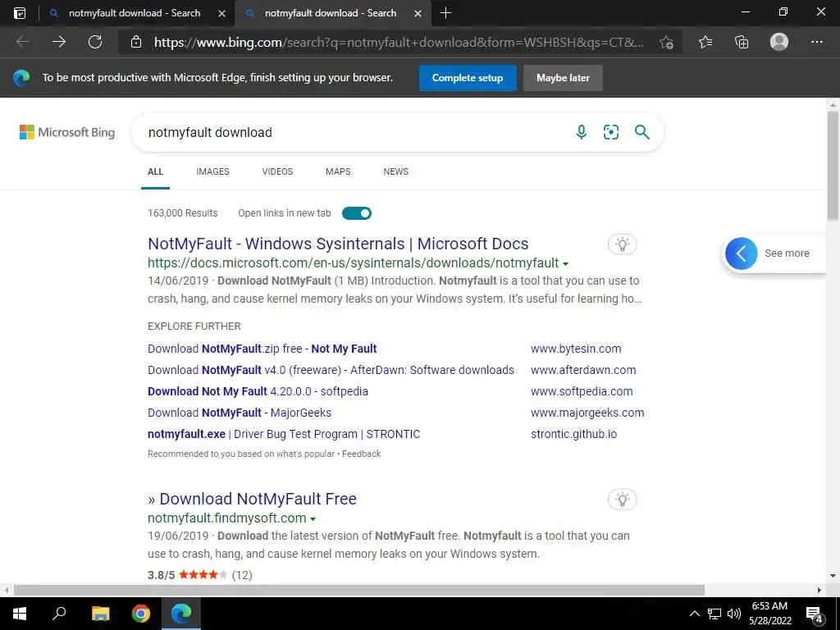Go forward using the browser forward arrow
Viewport: 840px width, 630px height.
tap(59, 42)
